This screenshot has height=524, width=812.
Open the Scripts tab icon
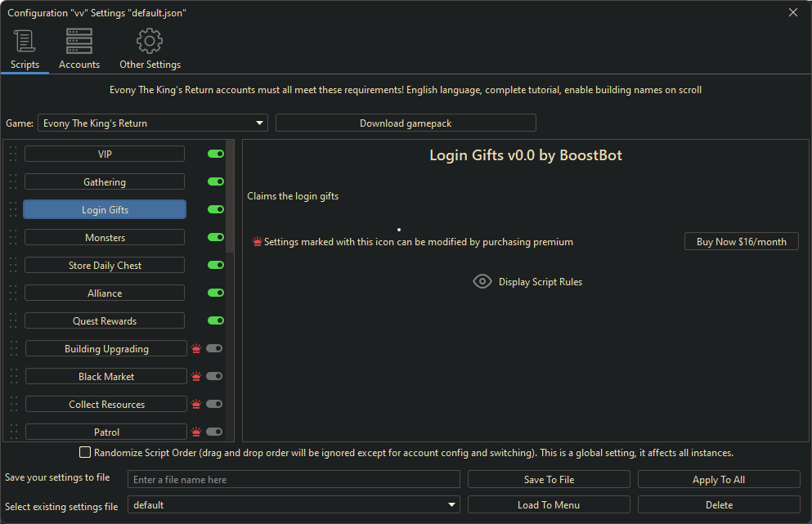tap(25, 41)
